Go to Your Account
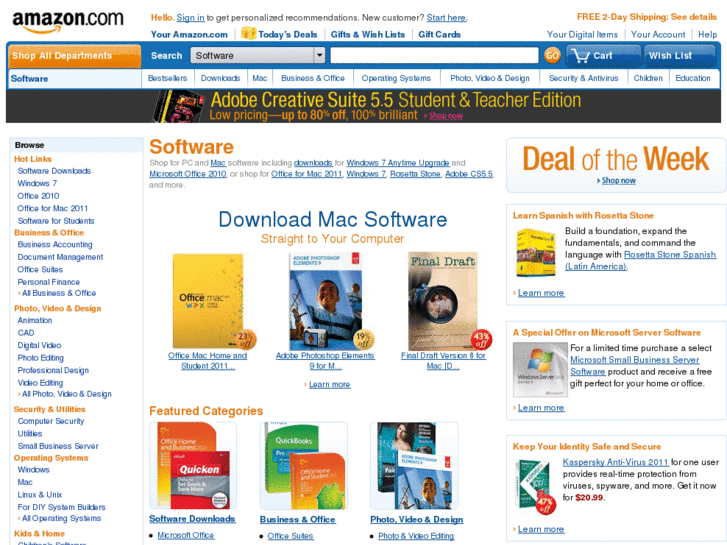The width and height of the screenshot is (727, 545). point(658,34)
